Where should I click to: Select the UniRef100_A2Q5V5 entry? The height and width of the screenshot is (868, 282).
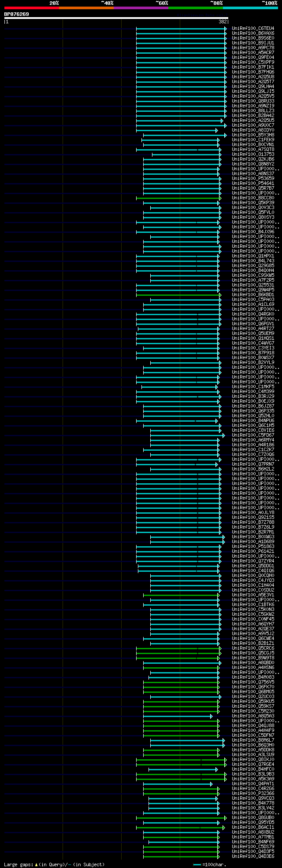coord(253,96)
